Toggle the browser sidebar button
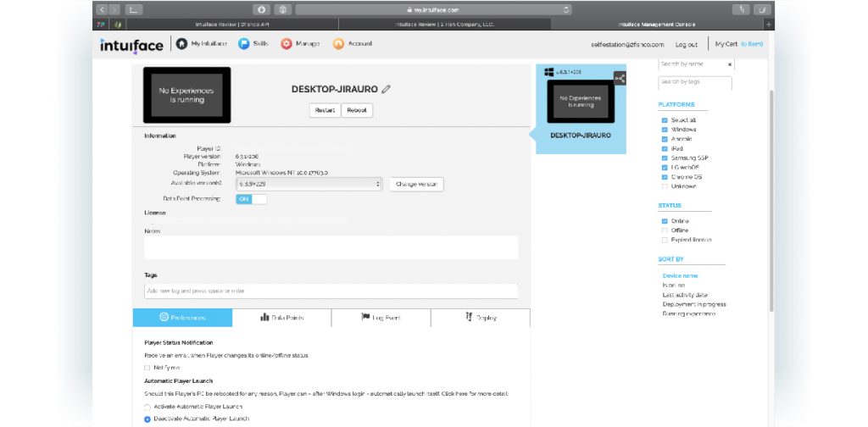 click(x=133, y=9)
